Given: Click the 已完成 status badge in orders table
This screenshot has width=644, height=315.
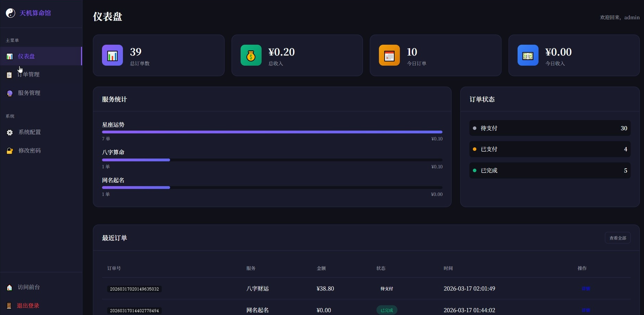Looking at the screenshot, I should (x=387, y=310).
